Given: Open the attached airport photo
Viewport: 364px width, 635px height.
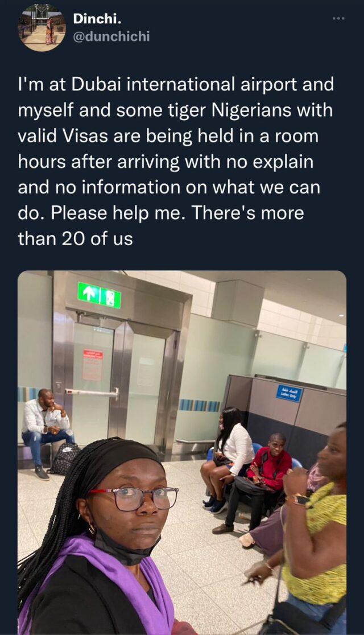Looking at the screenshot, I should click(182, 452).
